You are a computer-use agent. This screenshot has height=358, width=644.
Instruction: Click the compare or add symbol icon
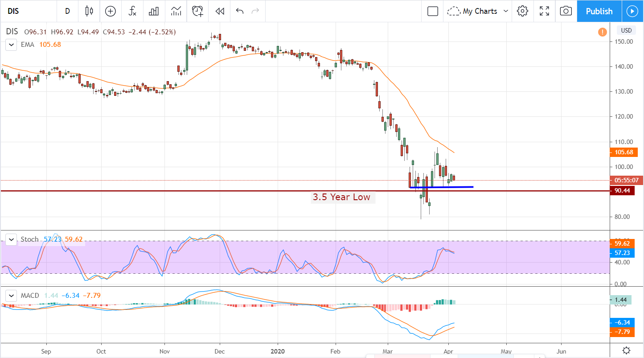(110, 11)
